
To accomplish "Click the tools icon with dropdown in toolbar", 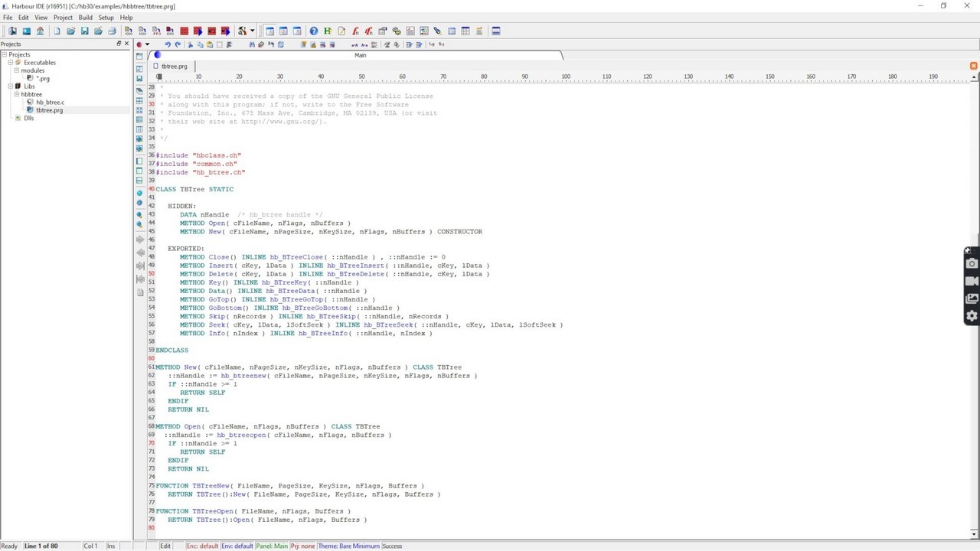I will coord(242,31).
